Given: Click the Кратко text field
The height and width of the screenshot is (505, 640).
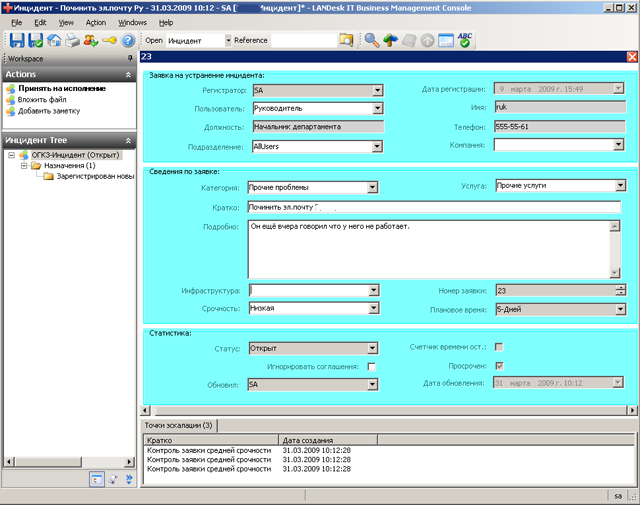Looking at the screenshot, I should tap(434, 207).
